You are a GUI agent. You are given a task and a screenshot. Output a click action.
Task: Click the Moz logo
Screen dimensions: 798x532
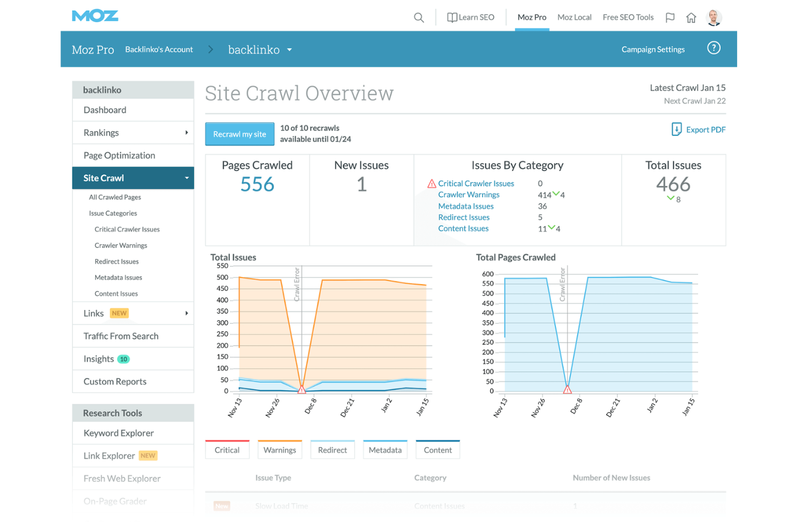[x=95, y=16]
